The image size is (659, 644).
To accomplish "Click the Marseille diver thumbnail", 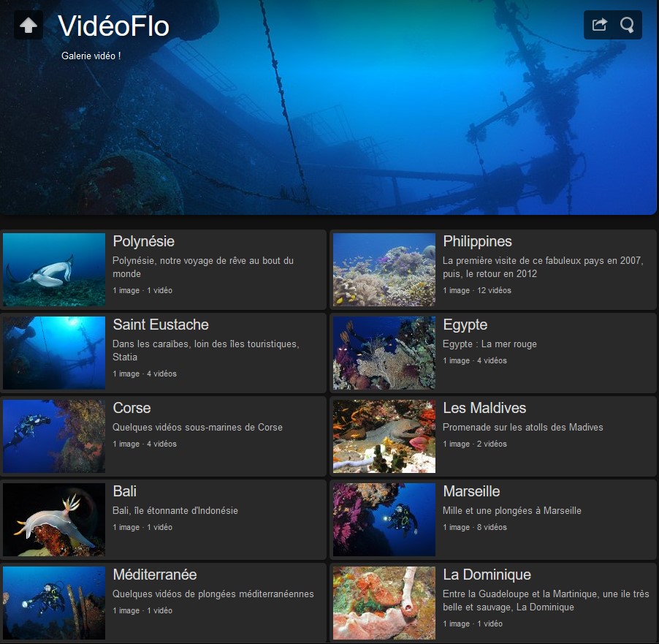I will click(384, 520).
